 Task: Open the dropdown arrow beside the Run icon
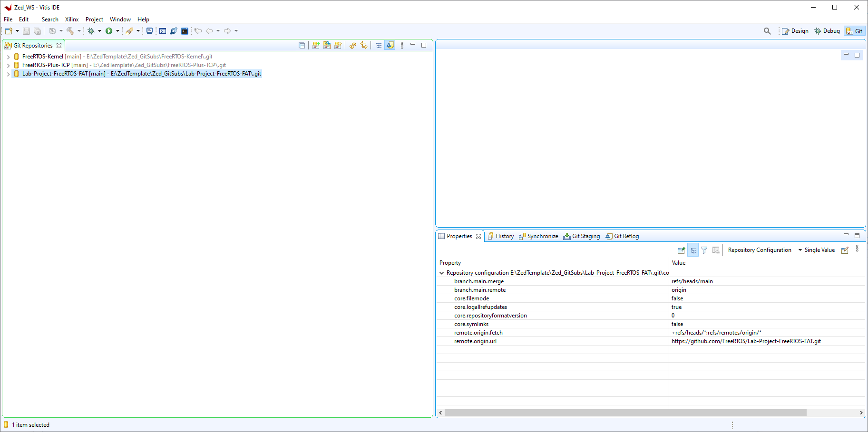(x=117, y=31)
